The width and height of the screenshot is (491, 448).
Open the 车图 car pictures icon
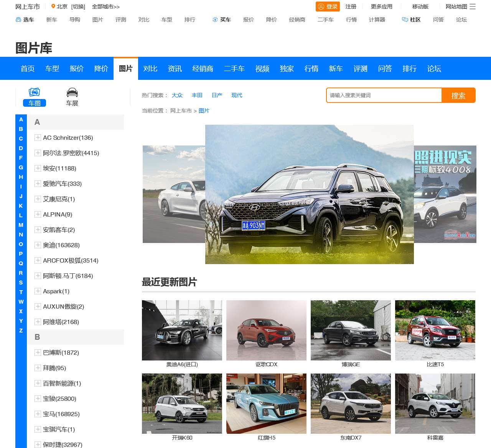[34, 92]
